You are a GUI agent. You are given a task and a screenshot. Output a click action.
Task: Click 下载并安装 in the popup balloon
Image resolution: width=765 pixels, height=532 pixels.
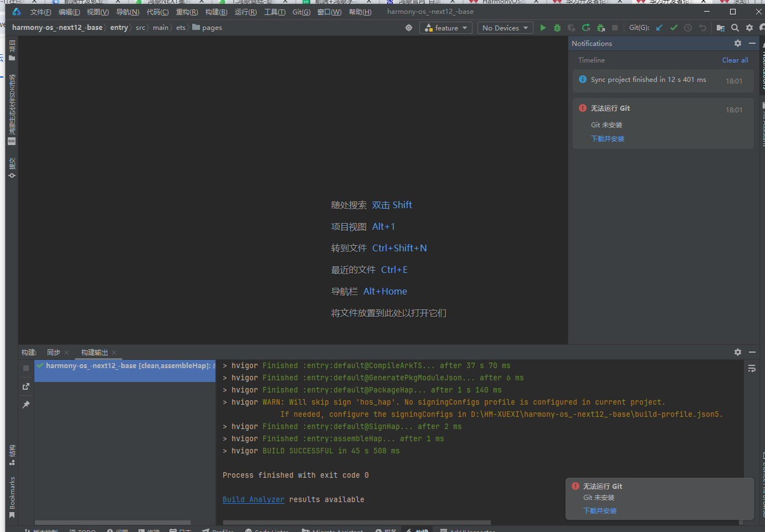click(600, 511)
